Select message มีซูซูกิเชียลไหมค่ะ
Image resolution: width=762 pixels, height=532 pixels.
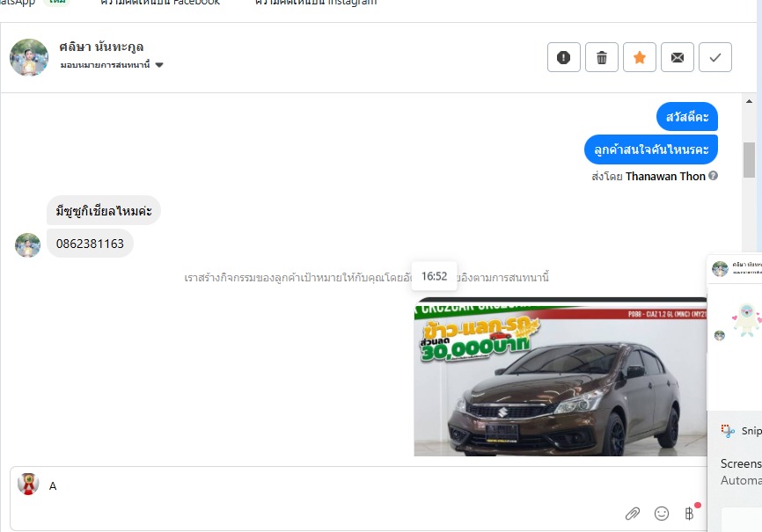104,210
